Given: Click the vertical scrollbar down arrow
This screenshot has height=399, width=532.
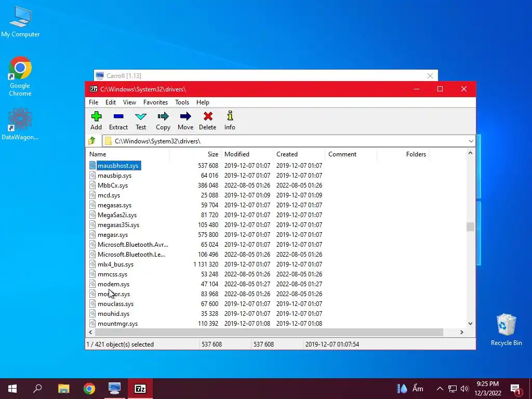Looking at the screenshot, I should [470, 324].
